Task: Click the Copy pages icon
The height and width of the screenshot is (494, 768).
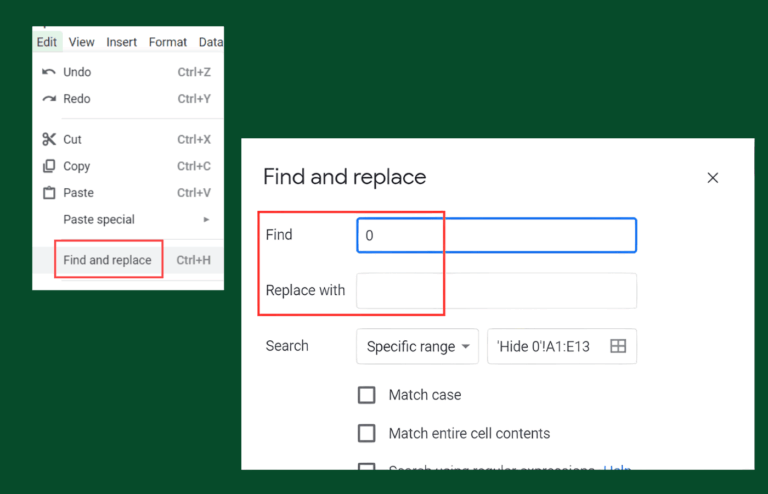Action: (x=48, y=166)
